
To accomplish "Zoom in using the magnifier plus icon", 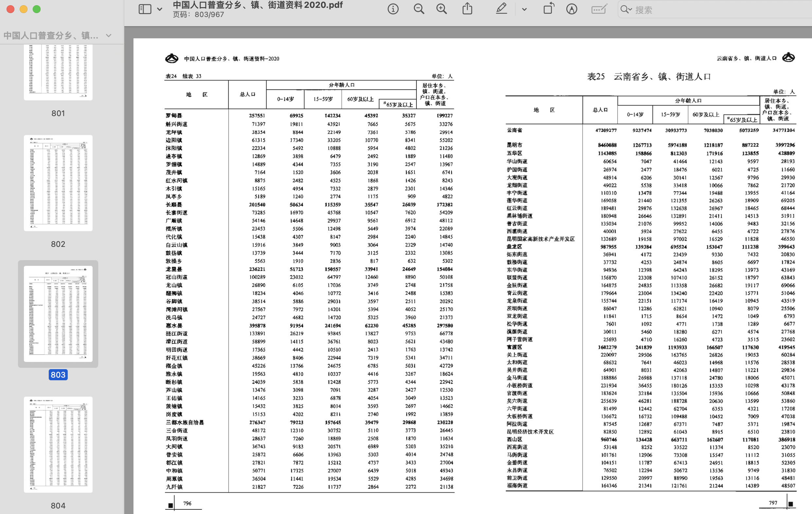I will click(x=441, y=9).
